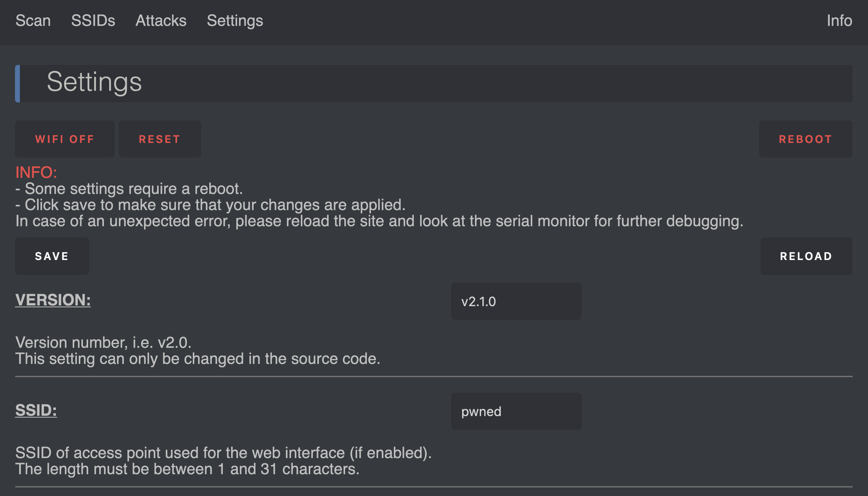Open the Info page link
The image size is (868, 496).
(839, 21)
